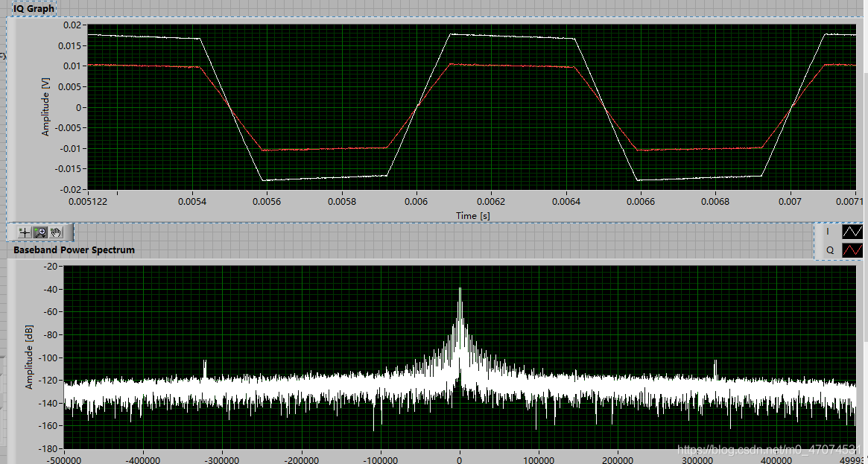Open the red Q plot style swatch
Screen dimensions: 868x464
852,250
